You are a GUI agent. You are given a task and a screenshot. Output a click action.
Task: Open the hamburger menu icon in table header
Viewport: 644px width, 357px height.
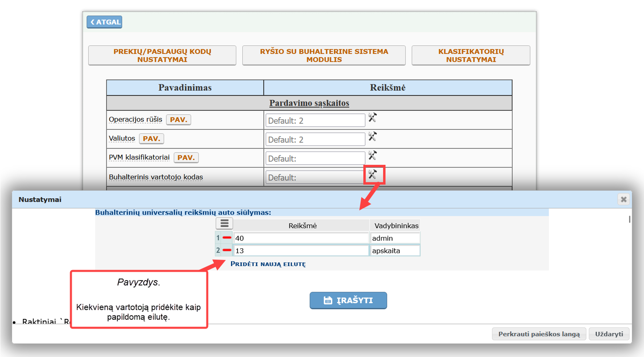tap(224, 223)
